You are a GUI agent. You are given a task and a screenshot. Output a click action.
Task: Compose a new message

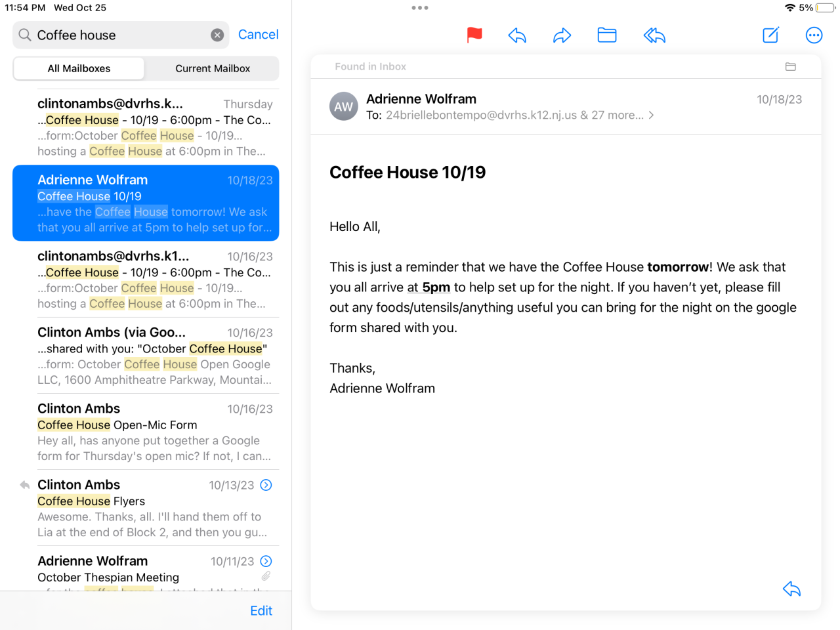pos(771,35)
